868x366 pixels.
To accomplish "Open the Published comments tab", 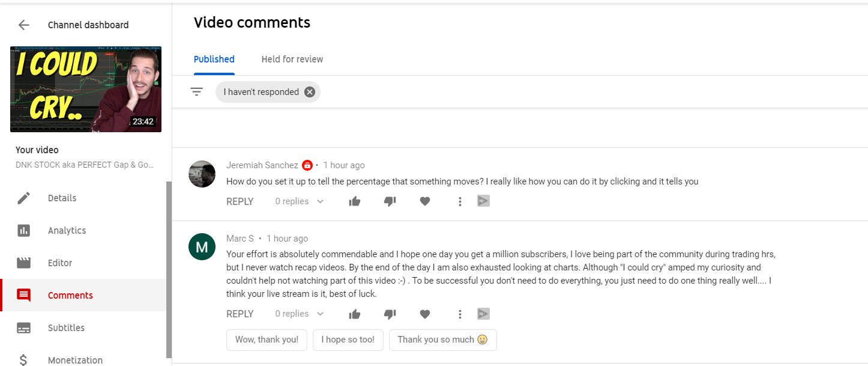I will point(214,59).
